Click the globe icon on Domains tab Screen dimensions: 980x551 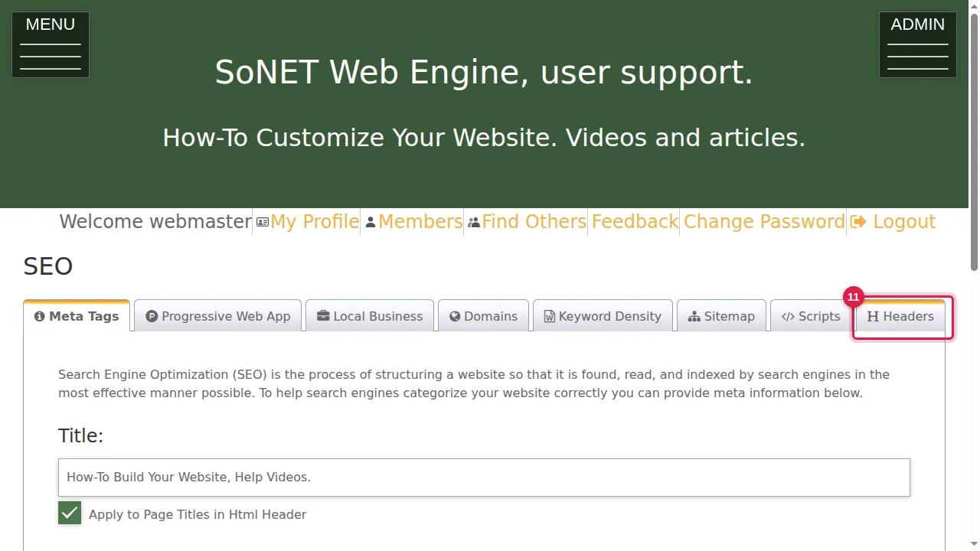coord(455,316)
